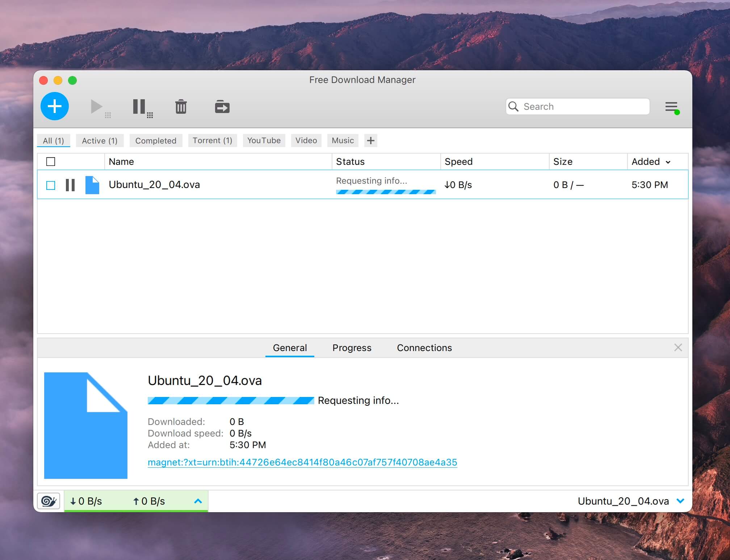Add a new tag with plus tab
Viewport: 730px width, 560px height.
tap(370, 141)
